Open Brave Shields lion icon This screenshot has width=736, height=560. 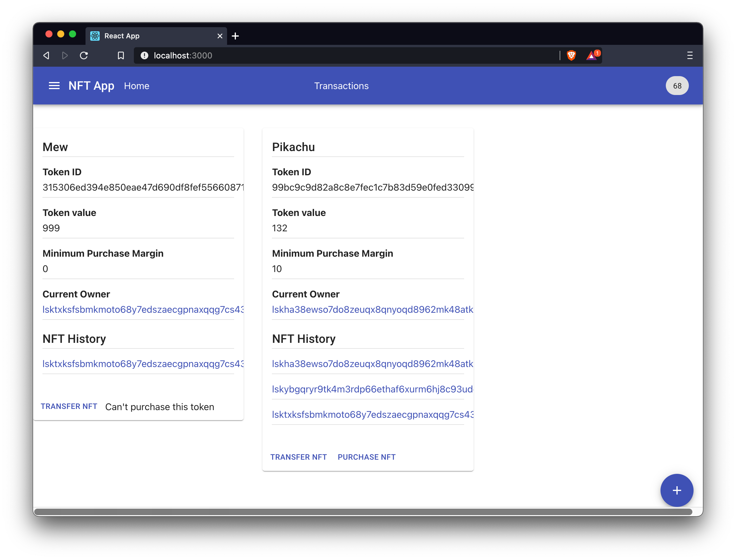coord(571,55)
